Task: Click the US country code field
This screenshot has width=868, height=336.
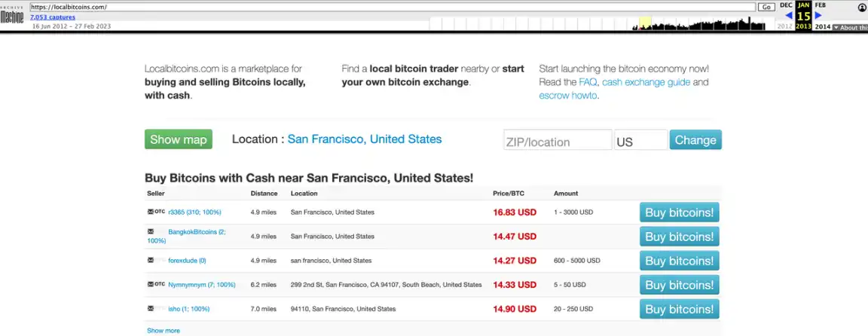Action: (641, 140)
